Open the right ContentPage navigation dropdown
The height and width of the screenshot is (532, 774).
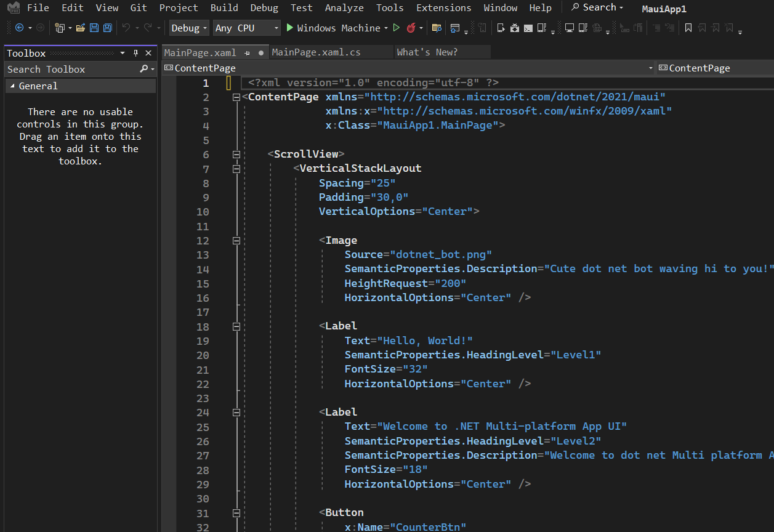pyautogui.click(x=716, y=68)
